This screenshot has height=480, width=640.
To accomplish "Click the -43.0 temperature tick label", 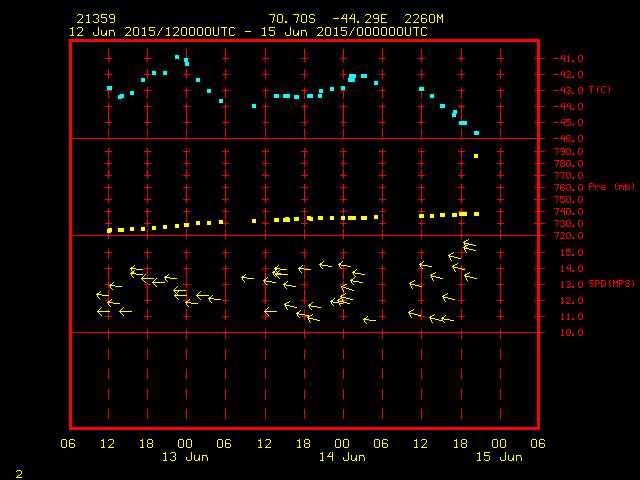I will click(569, 91).
